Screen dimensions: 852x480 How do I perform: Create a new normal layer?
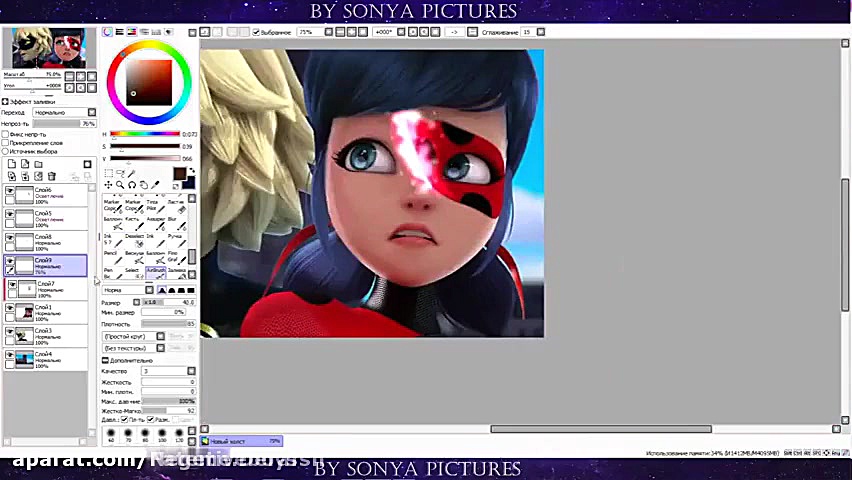[x=12, y=164]
